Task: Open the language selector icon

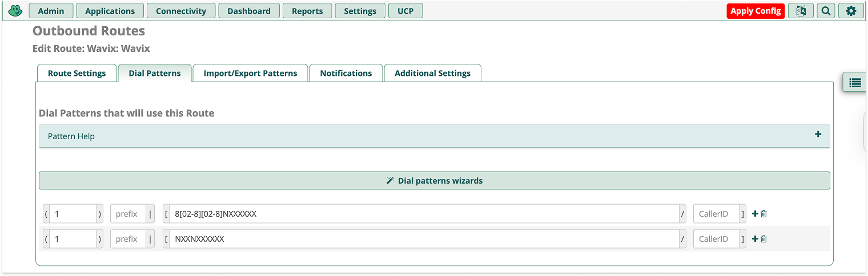Action: (x=801, y=11)
